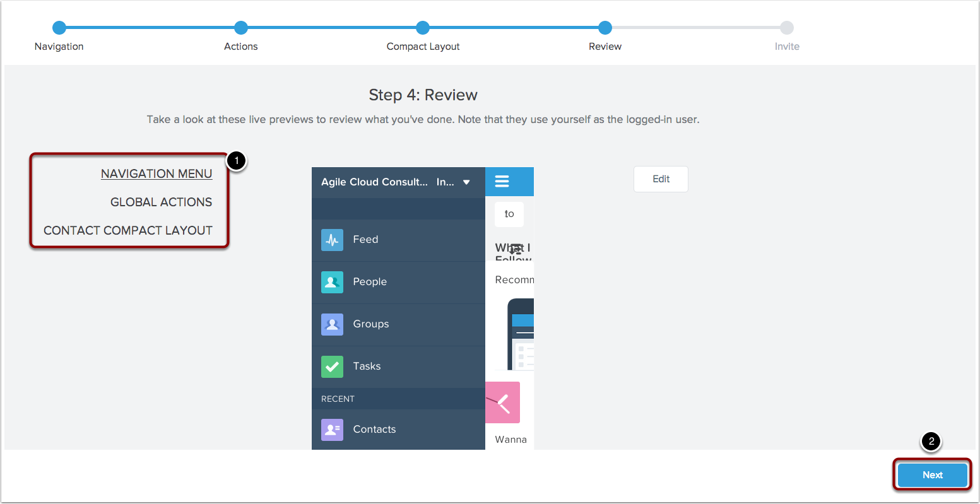Open Tasks via its green checkmark icon
980x504 pixels.
tap(332, 366)
